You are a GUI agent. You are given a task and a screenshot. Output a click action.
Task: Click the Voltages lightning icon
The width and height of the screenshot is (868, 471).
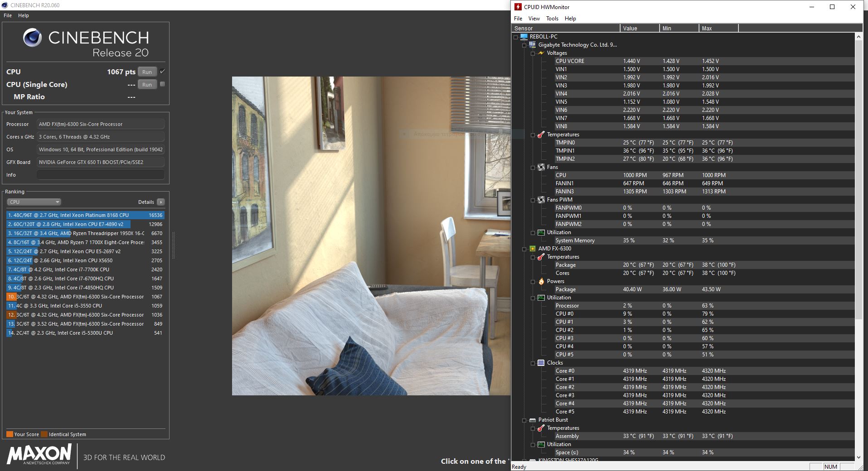tap(541, 53)
